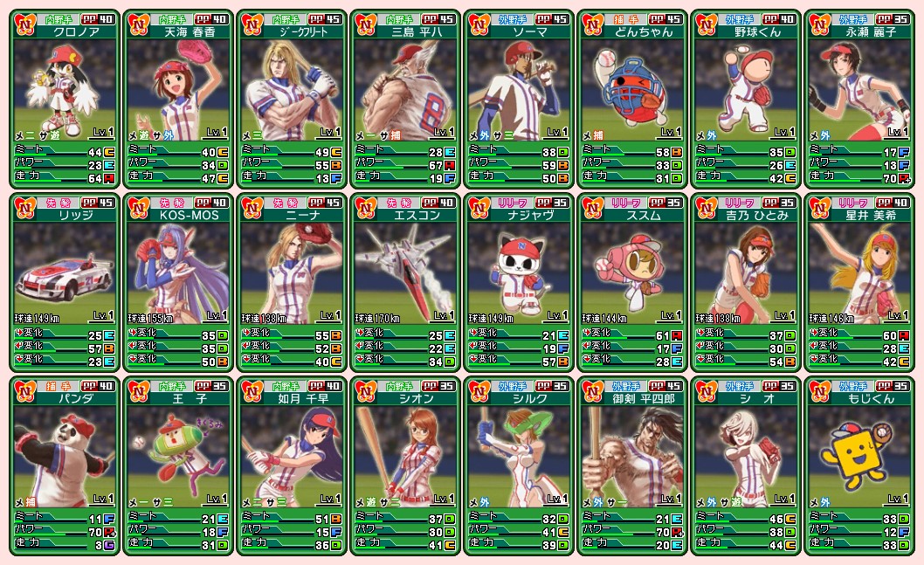Select the リッジ race car portrait
This screenshot has height=565, width=924.
(65, 272)
